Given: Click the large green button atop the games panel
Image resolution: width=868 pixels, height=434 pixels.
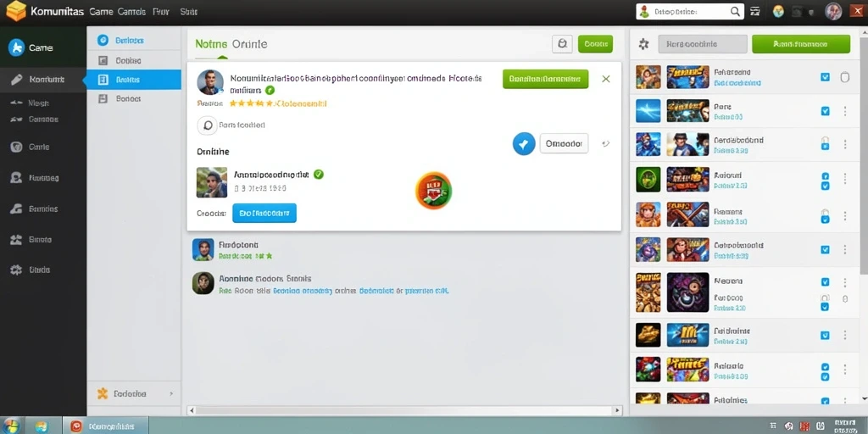Looking at the screenshot, I should coord(801,44).
